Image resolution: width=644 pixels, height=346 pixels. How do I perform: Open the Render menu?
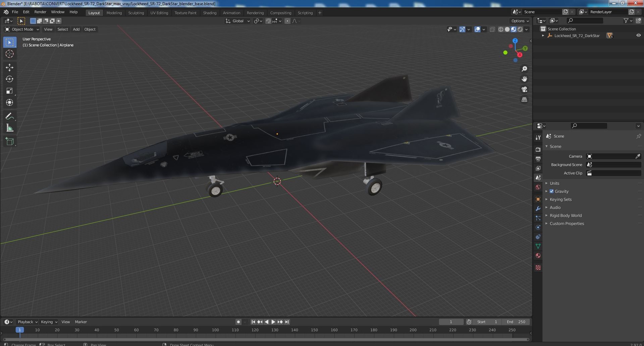click(x=40, y=12)
